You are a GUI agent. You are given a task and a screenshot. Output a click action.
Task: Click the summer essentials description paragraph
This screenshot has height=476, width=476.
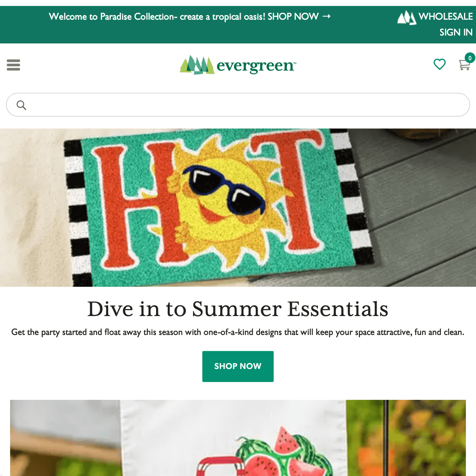(x=238, y=332)
